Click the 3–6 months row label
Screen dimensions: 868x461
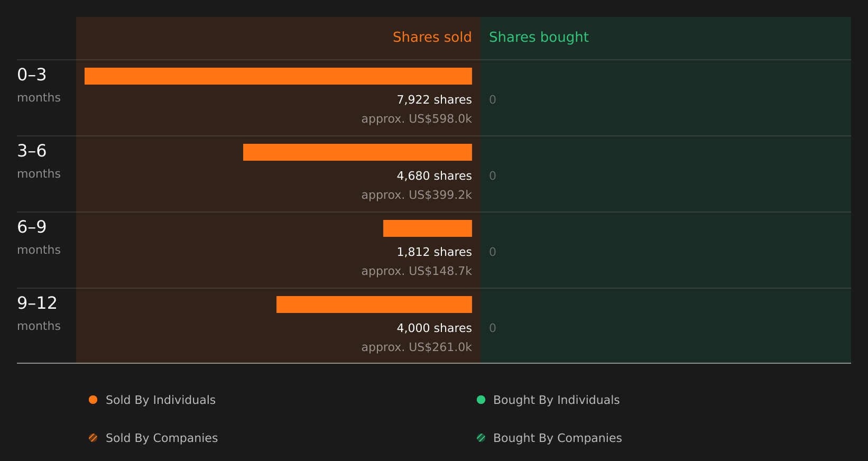coord(39,161)
